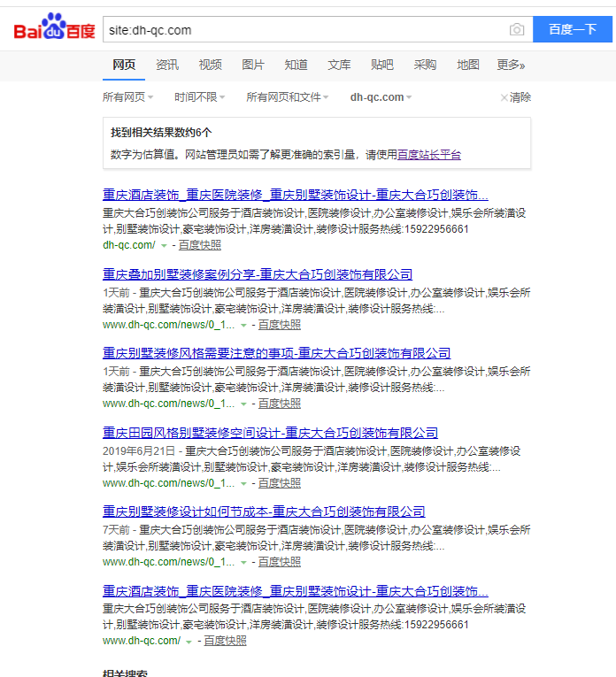Switch to the 图片 tab
This screenshot has width=616, height=677.
tap(253, 65)
